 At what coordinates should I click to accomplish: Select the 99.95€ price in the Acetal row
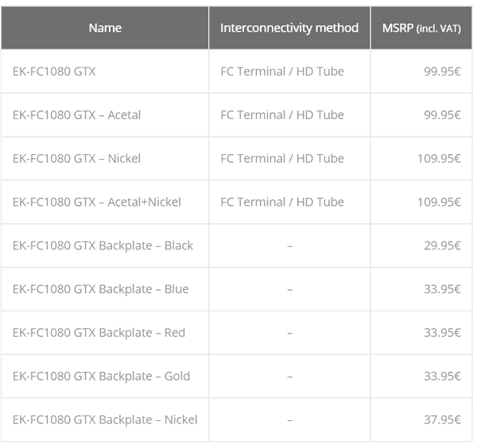442,115
